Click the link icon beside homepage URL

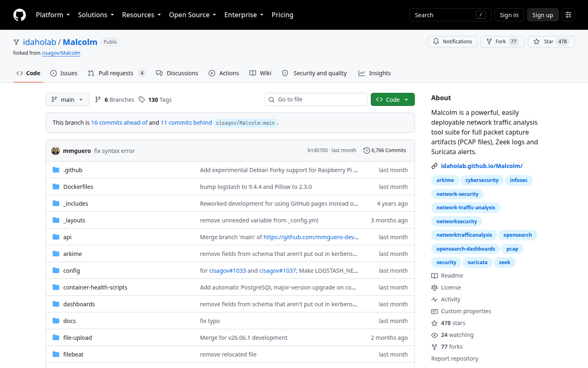point(434,166)
